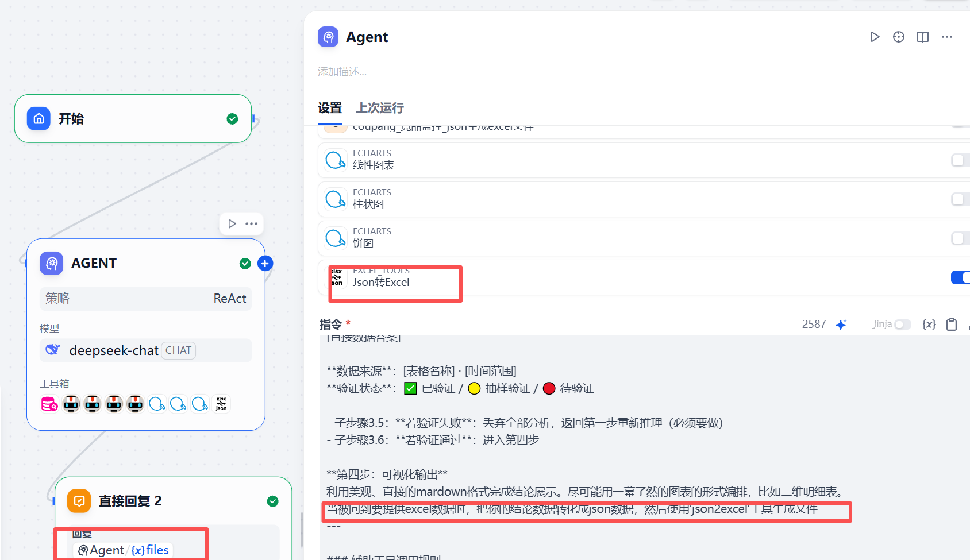Turn on the ECHARTS 饼图 toggle

click(x=959, y=238)
